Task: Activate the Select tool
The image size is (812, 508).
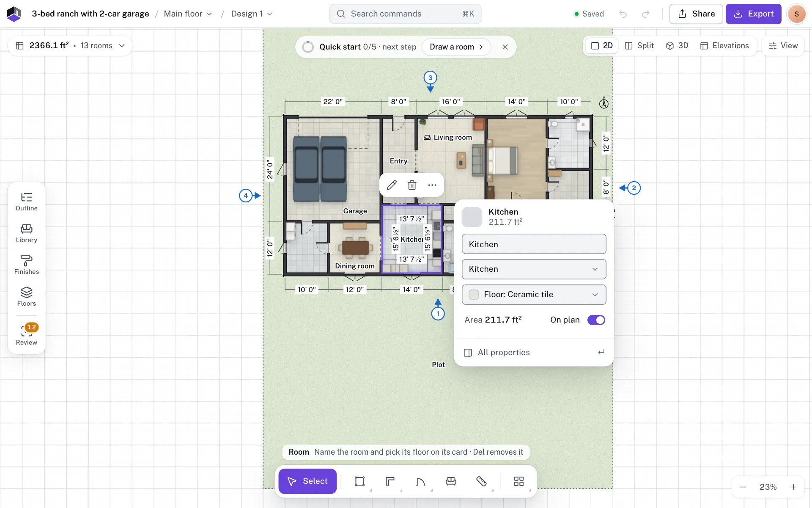Action: (307, 481)
